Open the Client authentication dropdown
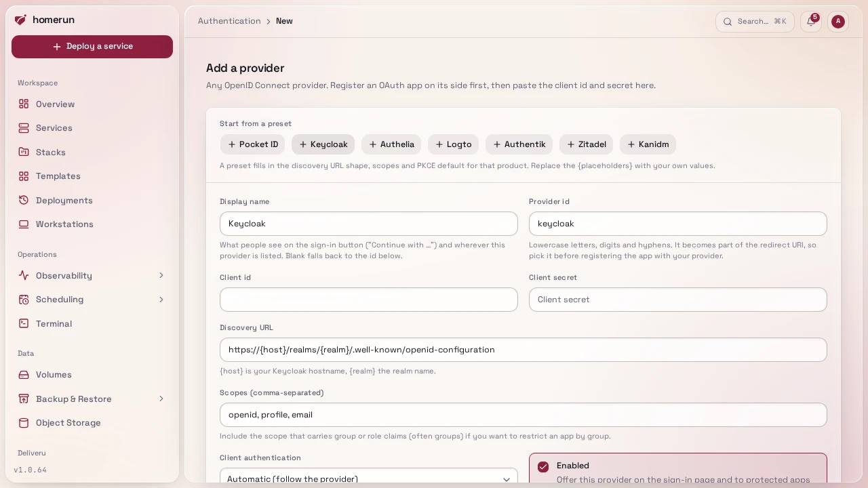Screen dimensions: 868x488 click(x=369, y=478)
